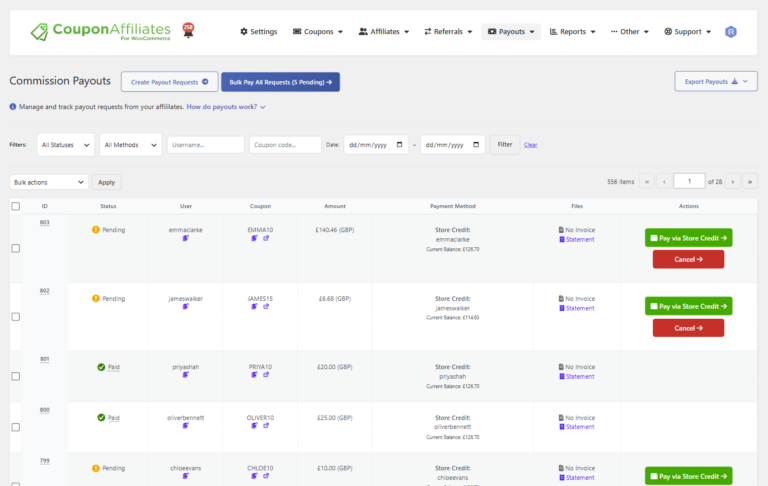The image size is (768, 486).
Task: Click the page number input box
Action: pyautogui.click(x=689, y=181)
